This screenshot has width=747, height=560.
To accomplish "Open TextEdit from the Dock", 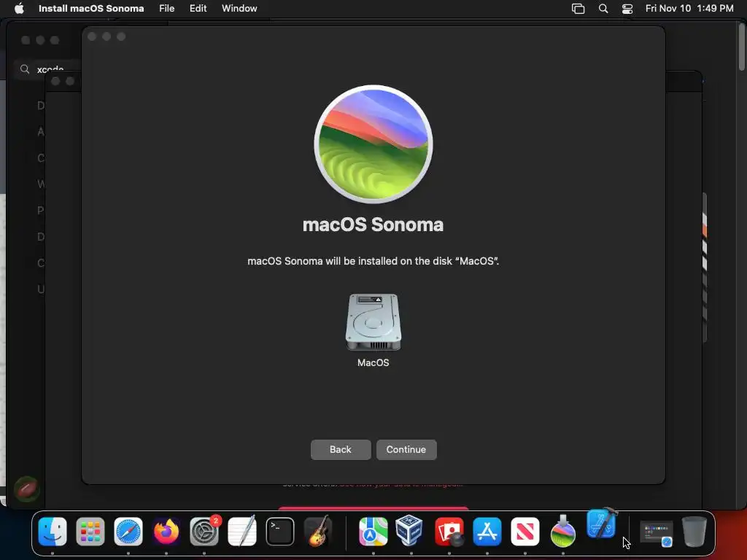I will click(x=242, y=532).
